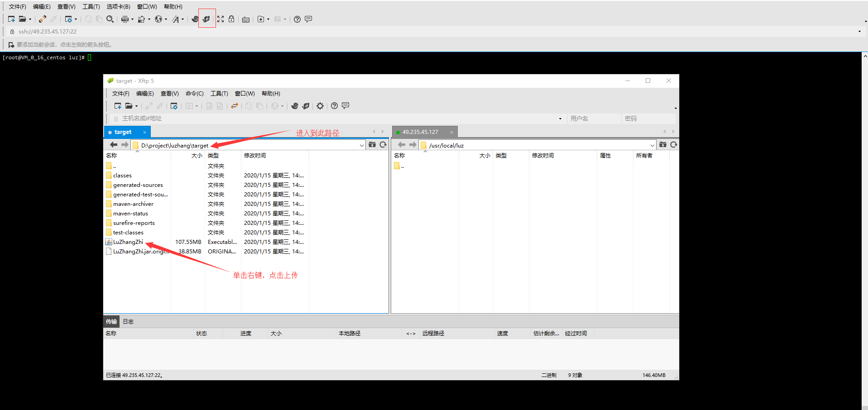Open Xftp 窗口(W) menu

tap(245, 94)
